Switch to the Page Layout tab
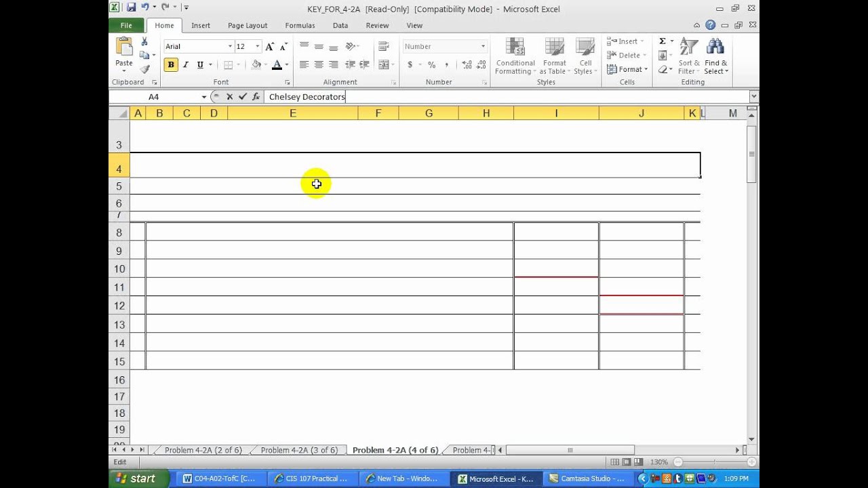The width and height of the screenshot is (868, 488). 248,25
